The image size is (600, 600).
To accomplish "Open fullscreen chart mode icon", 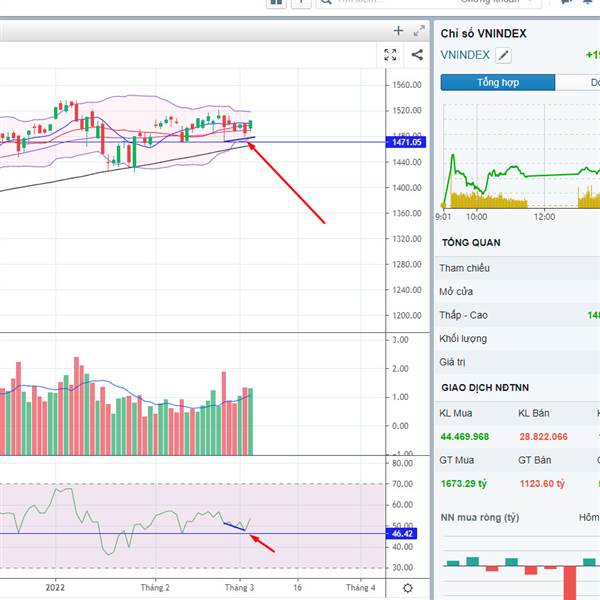I will (x=390, y=55).
